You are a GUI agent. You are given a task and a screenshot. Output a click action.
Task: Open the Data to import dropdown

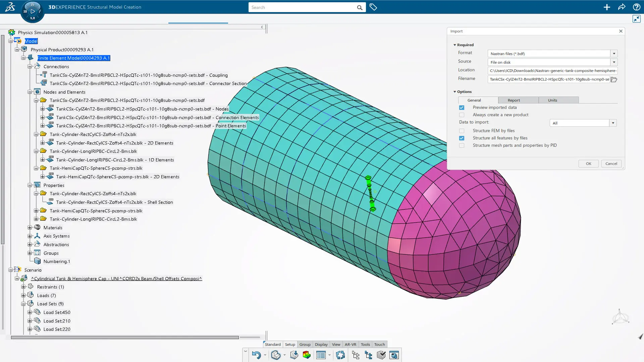pyautogui.click(x=613, y=123)
